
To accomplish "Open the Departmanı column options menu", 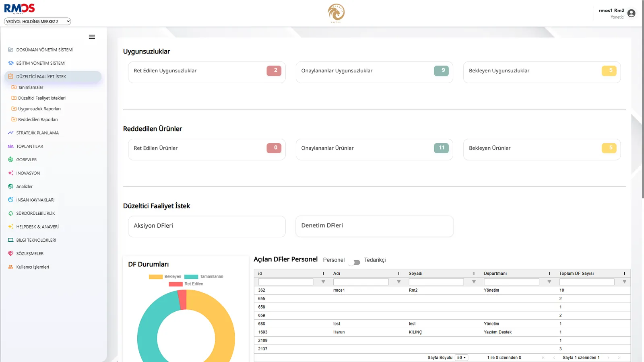I will point(549,274).
